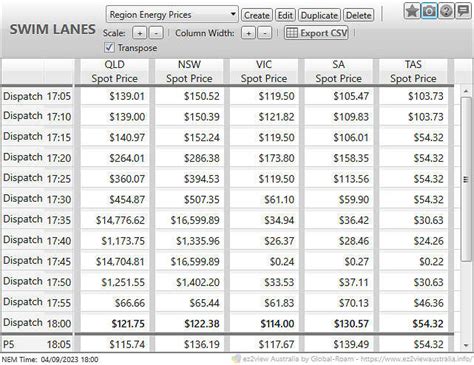Click QLD price $1,251.55 cell
Screen dimensions: 474x365
tap(115, 282)
